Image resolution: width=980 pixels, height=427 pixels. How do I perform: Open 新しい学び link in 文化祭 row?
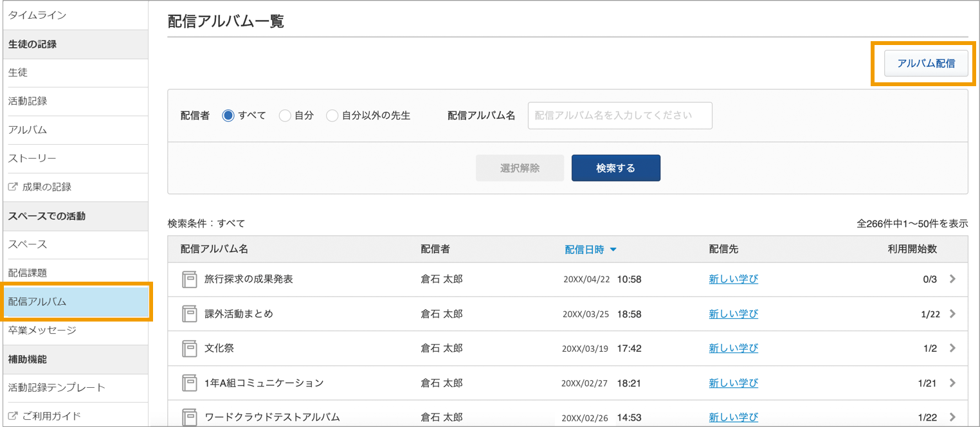pyautogui.click(x=734, y=348)
